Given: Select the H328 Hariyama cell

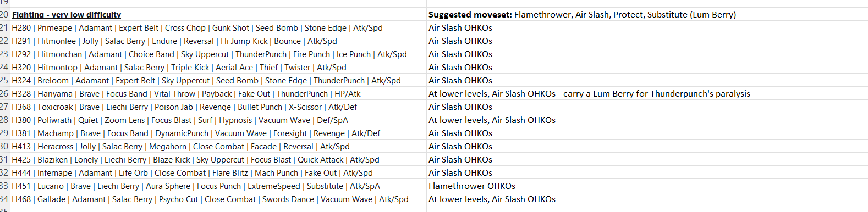Looking at the screenshot, I should point(218,94).
